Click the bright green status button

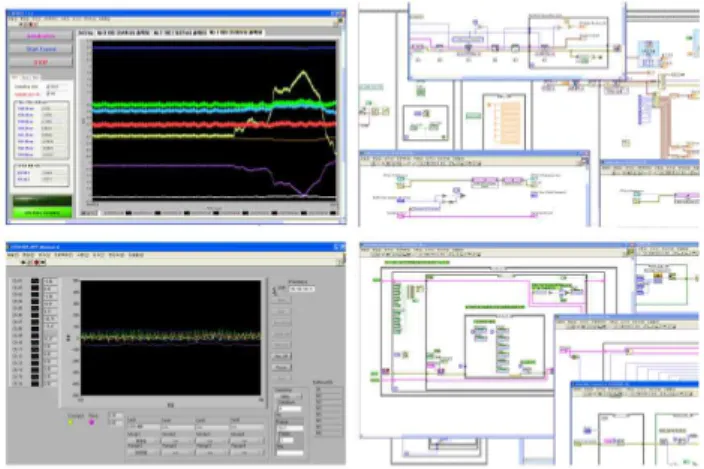click(42, 213)
